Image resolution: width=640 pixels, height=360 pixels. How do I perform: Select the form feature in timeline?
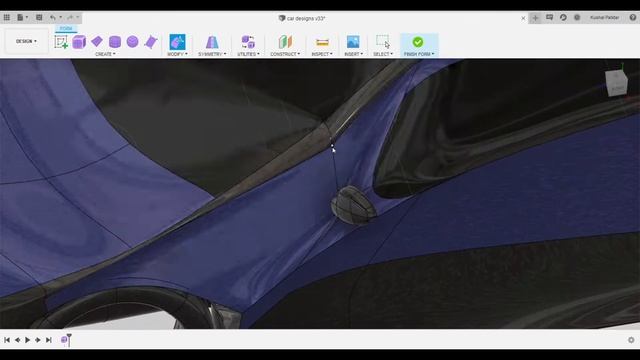(x=64, y=340)
